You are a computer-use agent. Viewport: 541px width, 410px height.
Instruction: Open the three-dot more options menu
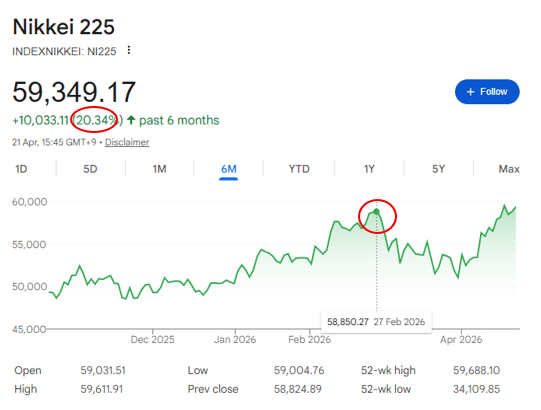[129, 50]
